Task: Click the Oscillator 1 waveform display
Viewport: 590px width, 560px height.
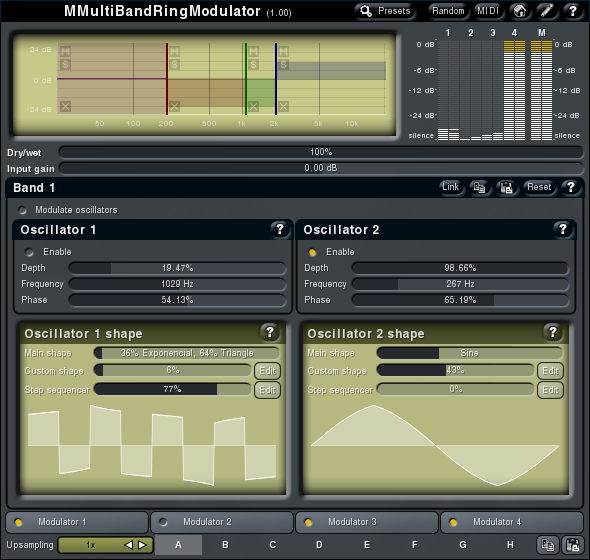Action: (152, 446)
